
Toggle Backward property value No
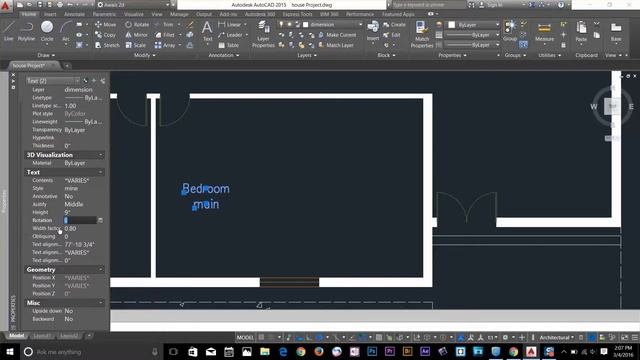click(x=69, y=319)
